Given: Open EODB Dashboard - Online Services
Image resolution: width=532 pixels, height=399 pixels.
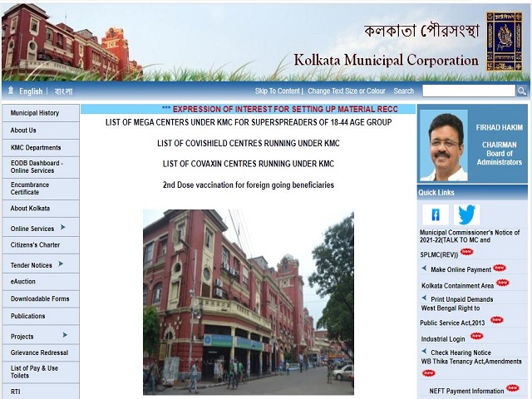Looking at the screenshot, I should (x=41, y=167).
